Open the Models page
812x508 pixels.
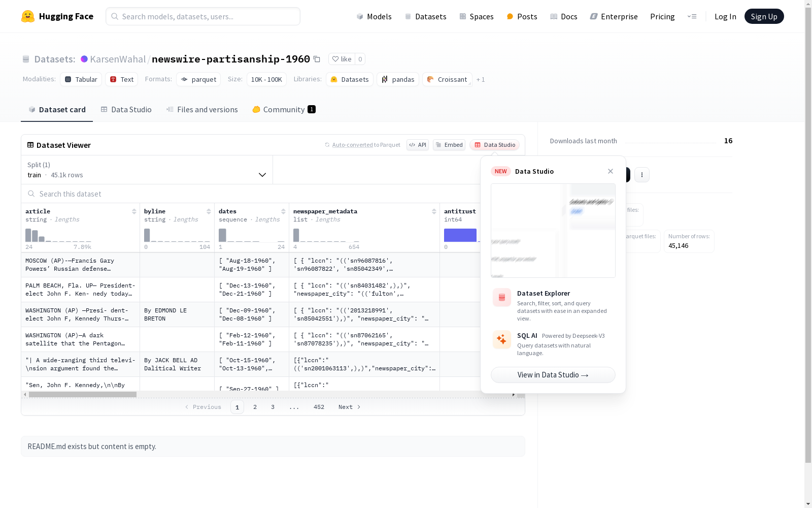374,16
